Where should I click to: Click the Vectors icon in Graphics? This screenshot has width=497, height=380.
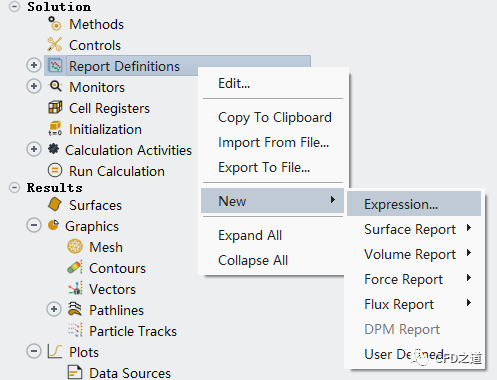click(75, 288)
